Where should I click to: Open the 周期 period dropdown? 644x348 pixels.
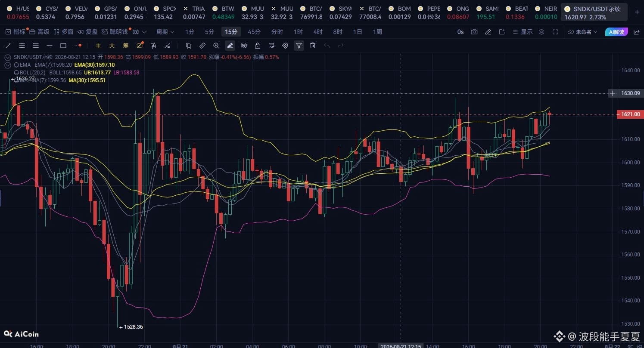click(x=165, y=32)
